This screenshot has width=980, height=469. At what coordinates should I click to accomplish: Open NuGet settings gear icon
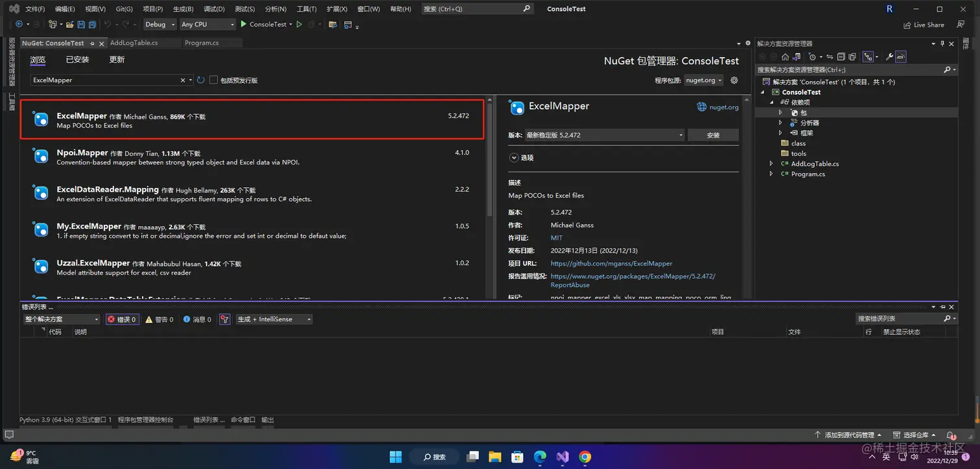click(x=734, y=80)
